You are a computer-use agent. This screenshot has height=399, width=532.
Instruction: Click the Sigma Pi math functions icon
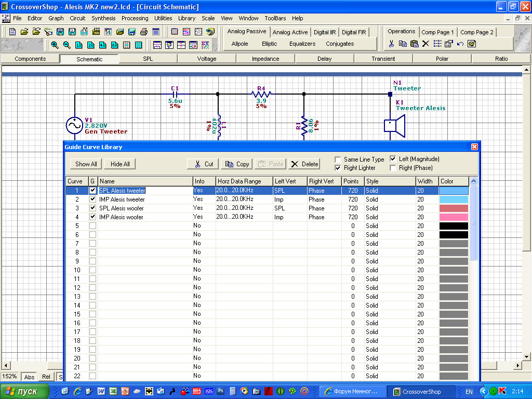(205, 45)
